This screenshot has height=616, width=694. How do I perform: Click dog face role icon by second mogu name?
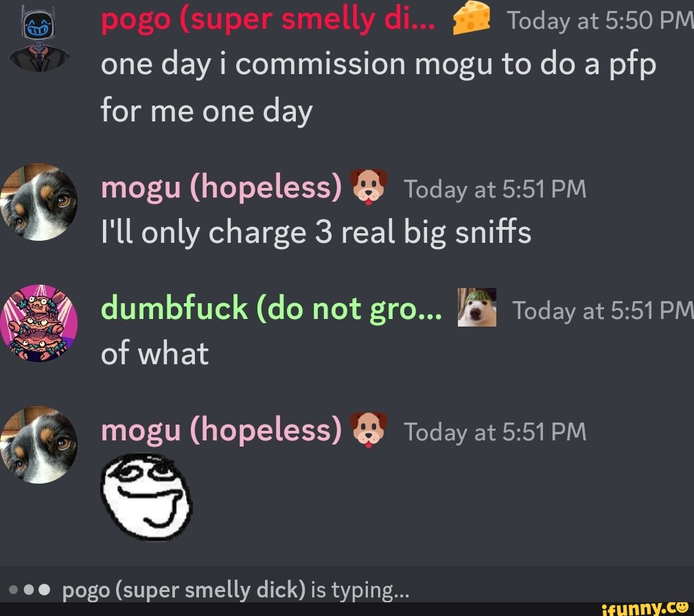[368, 430]
